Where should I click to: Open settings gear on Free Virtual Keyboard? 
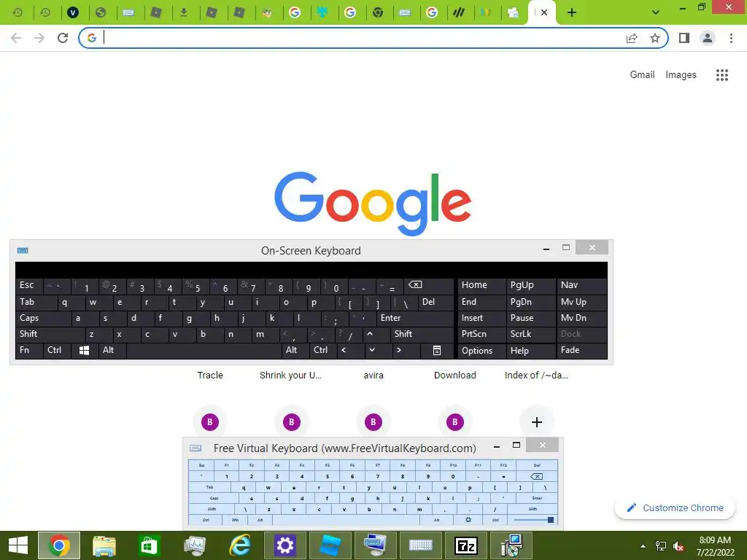468,520
